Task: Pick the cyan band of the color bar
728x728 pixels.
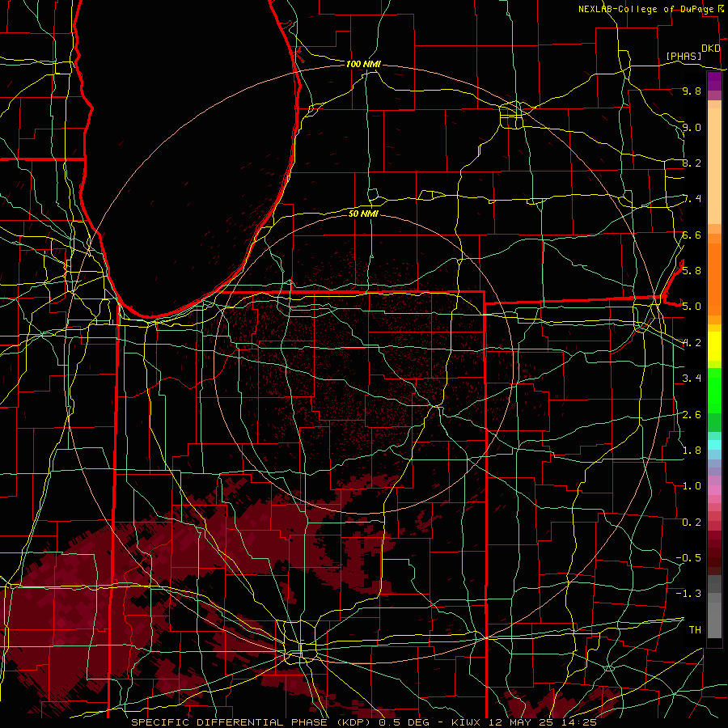Action: 714,446
